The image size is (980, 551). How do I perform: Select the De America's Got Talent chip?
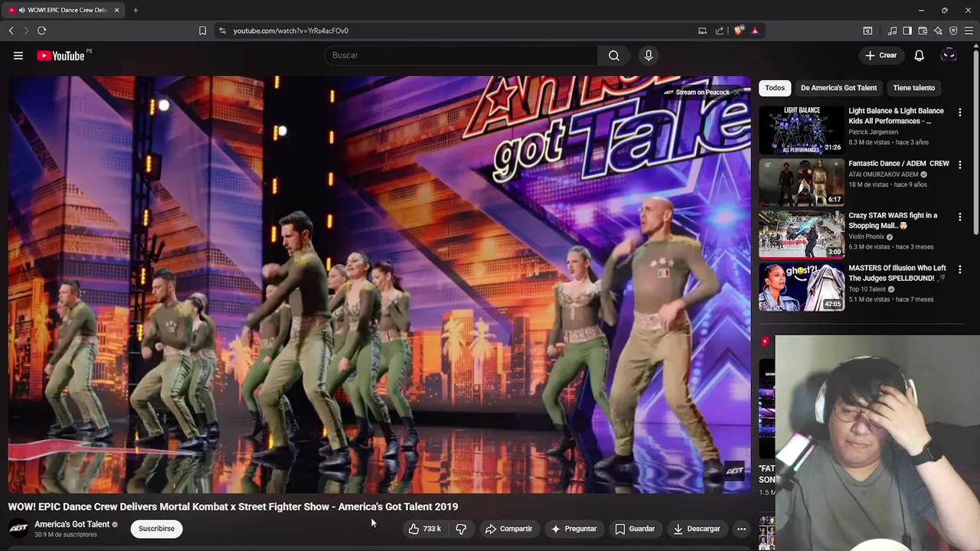[x=838, y=88]
